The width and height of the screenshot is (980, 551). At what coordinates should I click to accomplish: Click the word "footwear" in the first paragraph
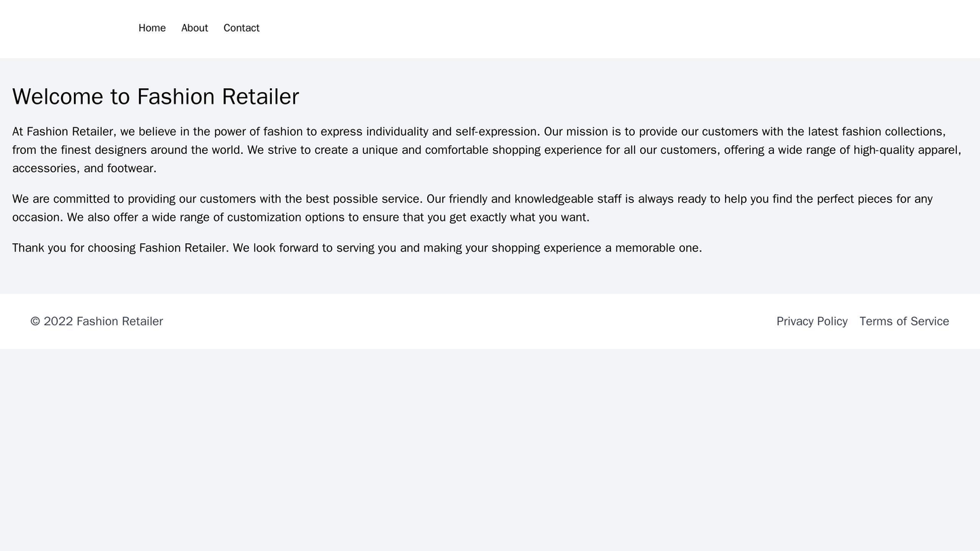tap(131, 168)
